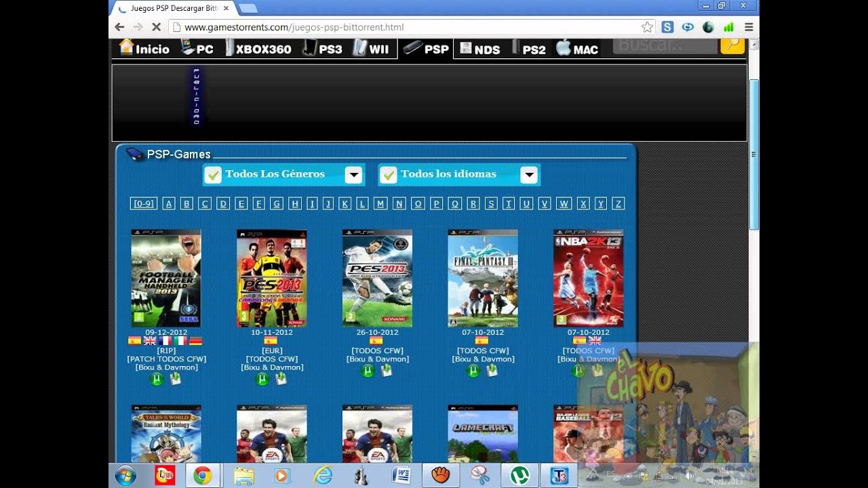Click the torrent icon under PES 2013 dated 26-10-2012
This screenshot has height=488, width=868.
tap(368, 371)
